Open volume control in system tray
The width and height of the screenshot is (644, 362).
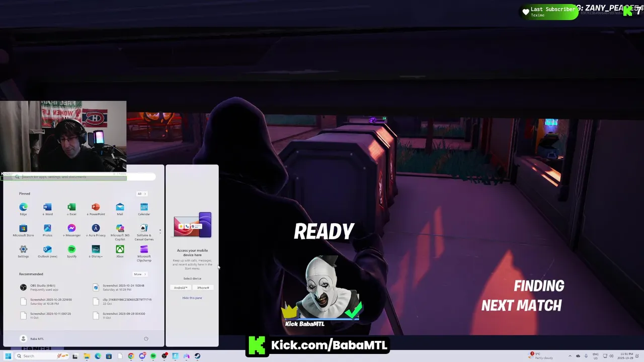(611, 356)
